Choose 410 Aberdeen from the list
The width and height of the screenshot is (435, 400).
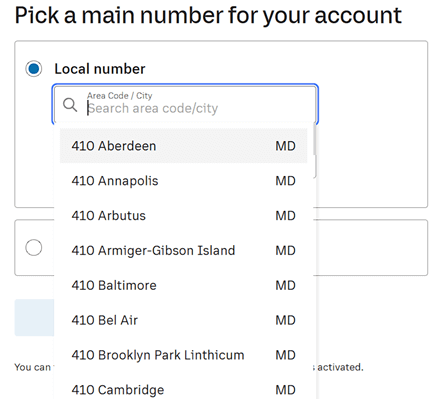pos(183,146)
